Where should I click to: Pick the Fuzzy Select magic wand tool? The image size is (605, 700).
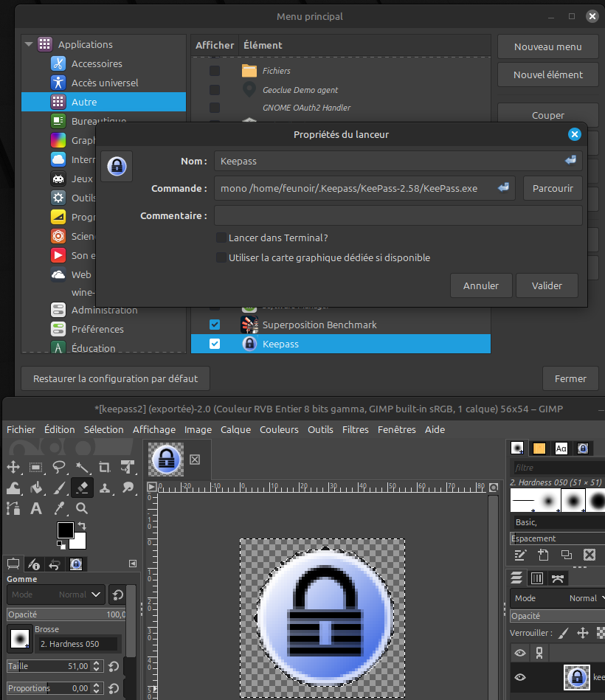[x=82, y=467]
